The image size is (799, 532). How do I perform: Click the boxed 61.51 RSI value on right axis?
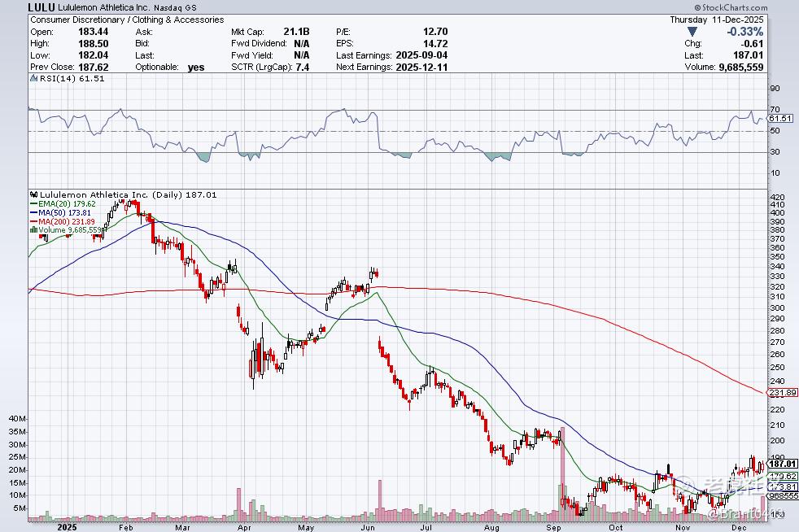click(x=780, y=118)
